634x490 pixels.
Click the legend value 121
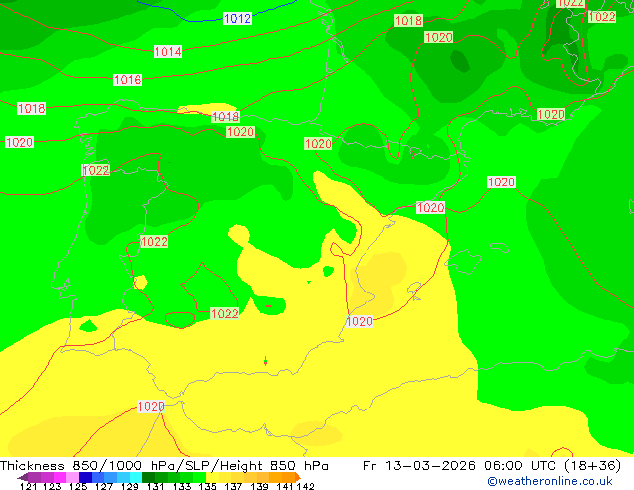coord(28,486)
